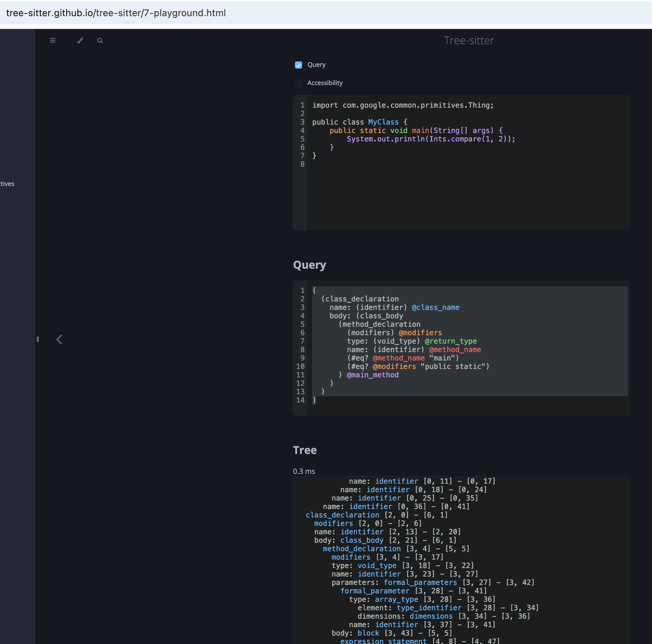652x644 pixels.
Task: Uncheck the Query checkbox
Action: 298,65
